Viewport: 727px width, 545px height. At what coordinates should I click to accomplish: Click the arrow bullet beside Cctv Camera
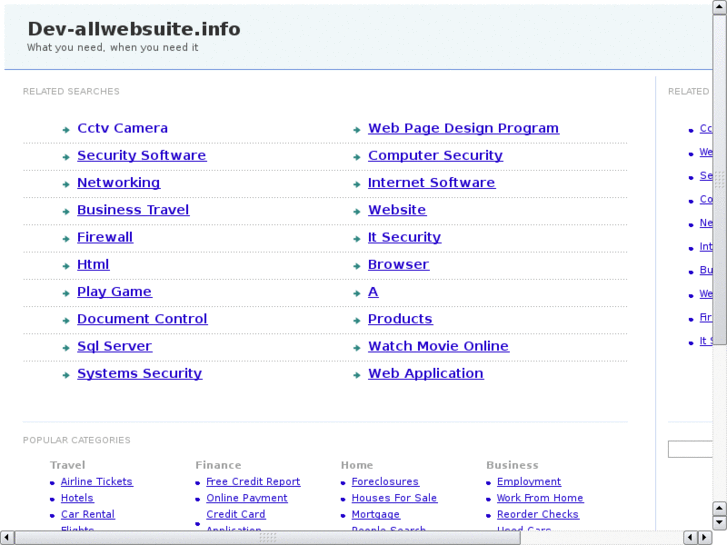tap(66, 130)
